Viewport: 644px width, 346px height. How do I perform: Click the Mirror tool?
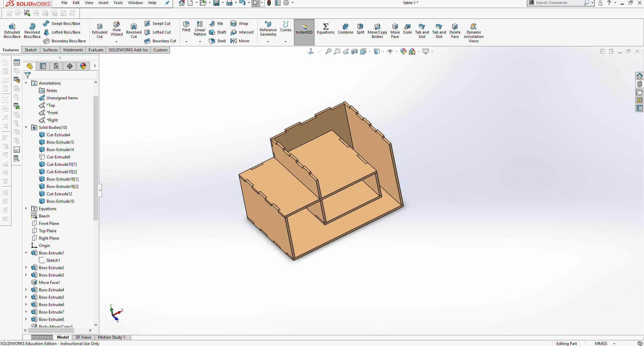(240, 41)
